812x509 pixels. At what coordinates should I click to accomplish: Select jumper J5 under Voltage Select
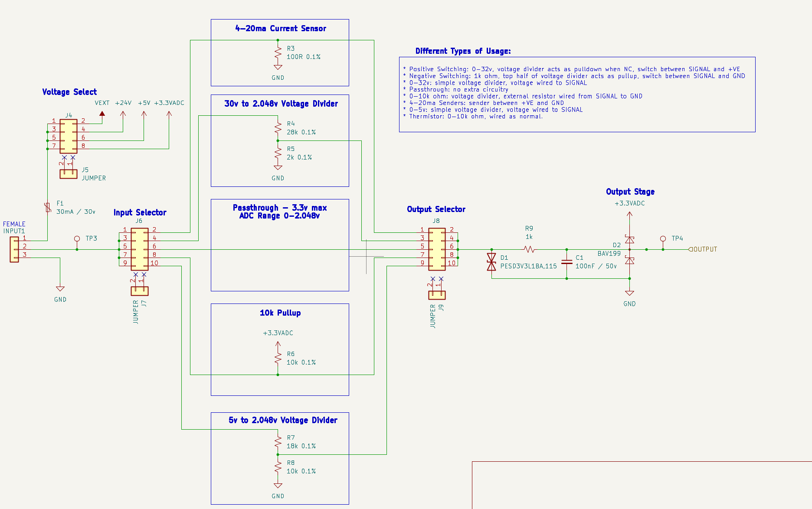[x=68, y=173]
